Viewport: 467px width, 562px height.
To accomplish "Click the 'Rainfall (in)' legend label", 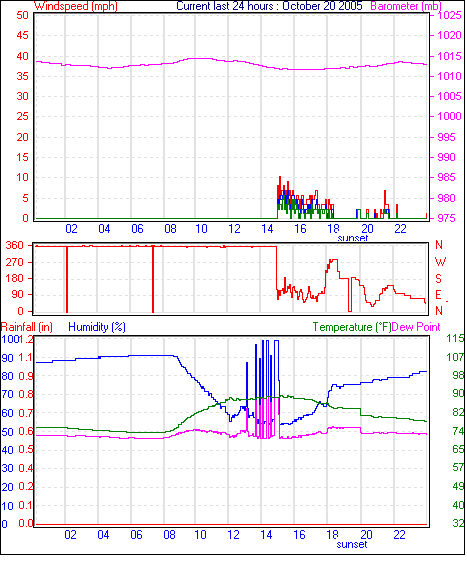I will click(x=27, y=327).
